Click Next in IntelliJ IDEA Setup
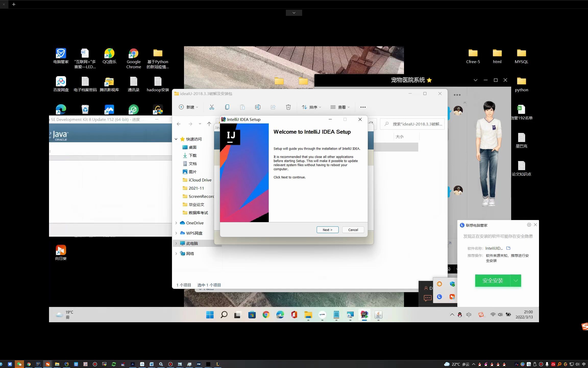 click(x=327, y=230)
